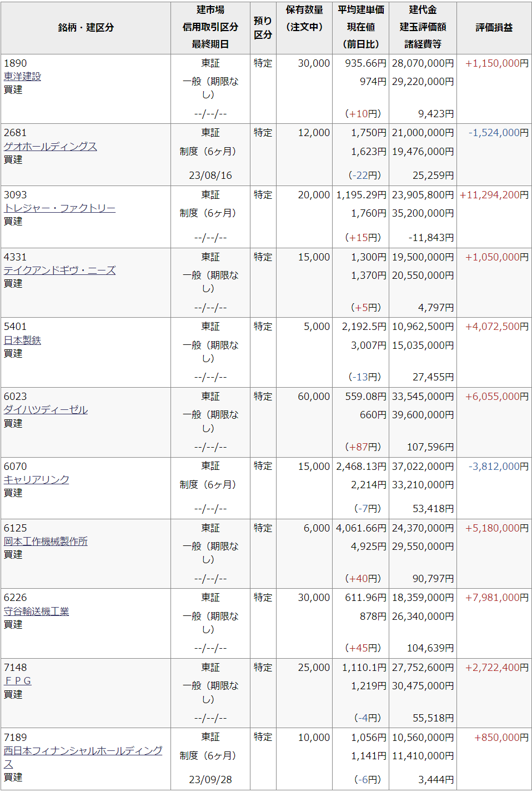This screenshot has height=792, width=532.
Task: Open the ゲオホールディングス stock link
Action: [x=50, y=146]
